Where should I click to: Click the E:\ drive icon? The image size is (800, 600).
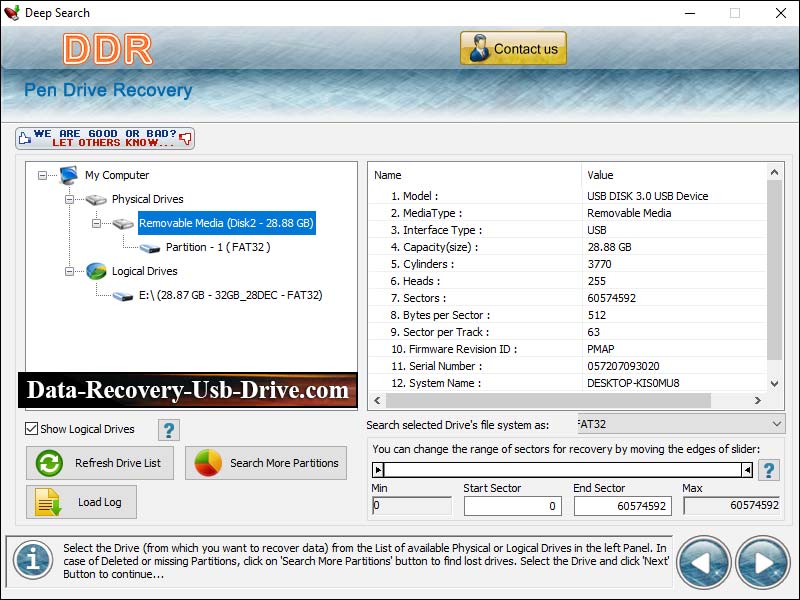(x=123, y=296)
